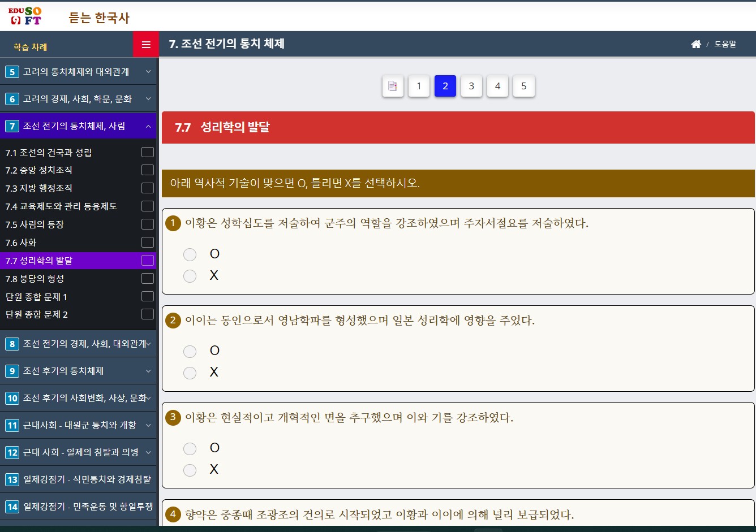Open chapter 일제강점기 - 식민통치와 경제침탈
756x532 pixels.
pyautogui.click(x=87, y=479)
